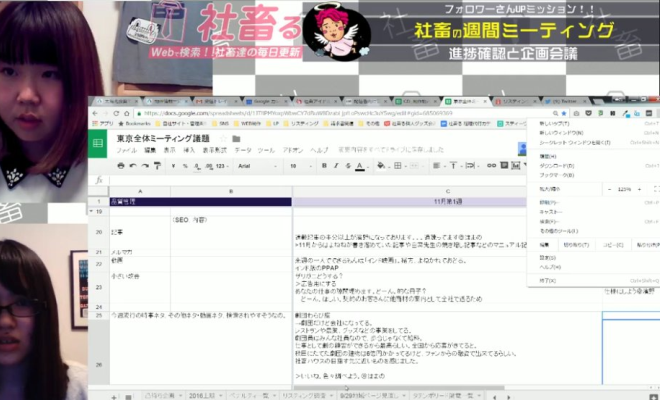Click the add sheet plus icon
This screenshot has height=400, width=660.
[114, 396]
